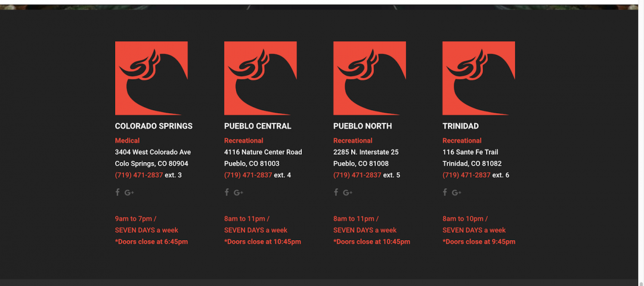Open the Google Plus icon under Colorado Springs

point(129,192)
